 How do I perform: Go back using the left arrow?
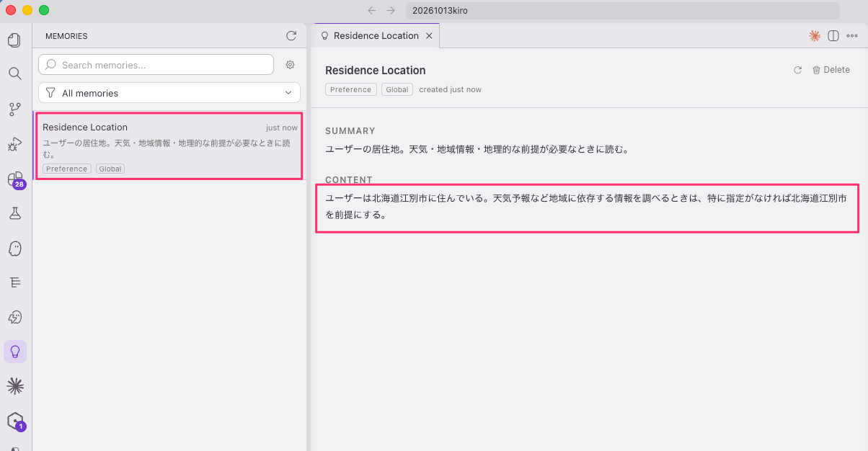point(372,11)
